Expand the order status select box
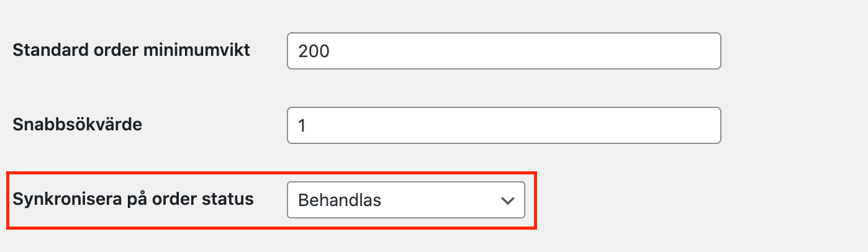The width and height of the screenshot is (868, 252). click(x=405, y=200)
